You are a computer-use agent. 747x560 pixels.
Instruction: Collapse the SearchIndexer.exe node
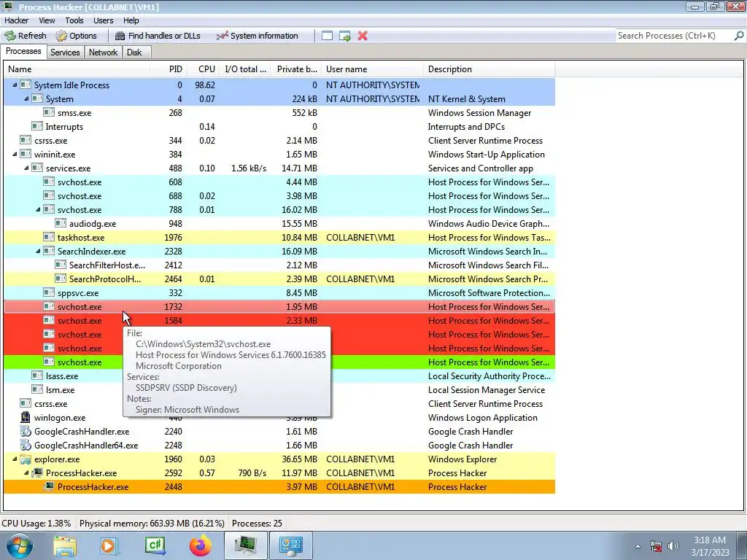pyautogui.click(x=38, y=252)
